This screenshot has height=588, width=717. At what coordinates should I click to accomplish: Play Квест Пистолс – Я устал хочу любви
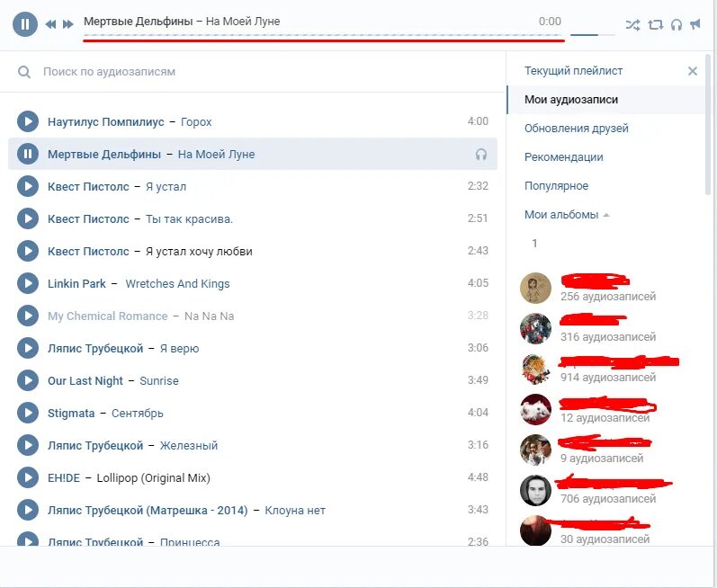coord(28,251)
